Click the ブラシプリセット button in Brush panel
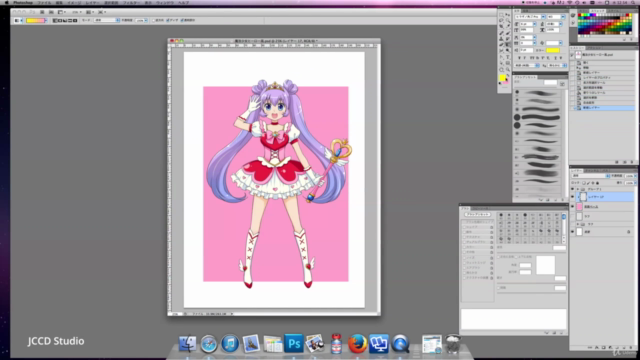This screenshot has height=360, width=640. click(x=477, y=214)
